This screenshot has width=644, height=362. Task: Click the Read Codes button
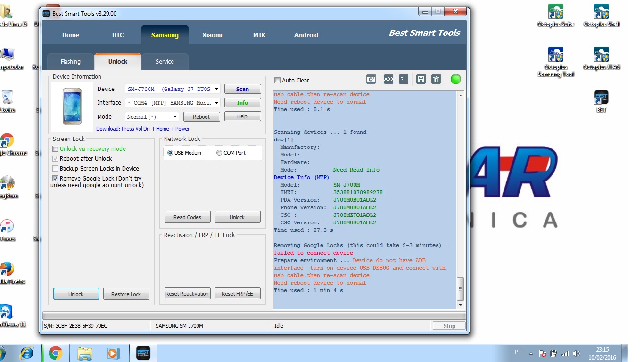pos(187,217)
